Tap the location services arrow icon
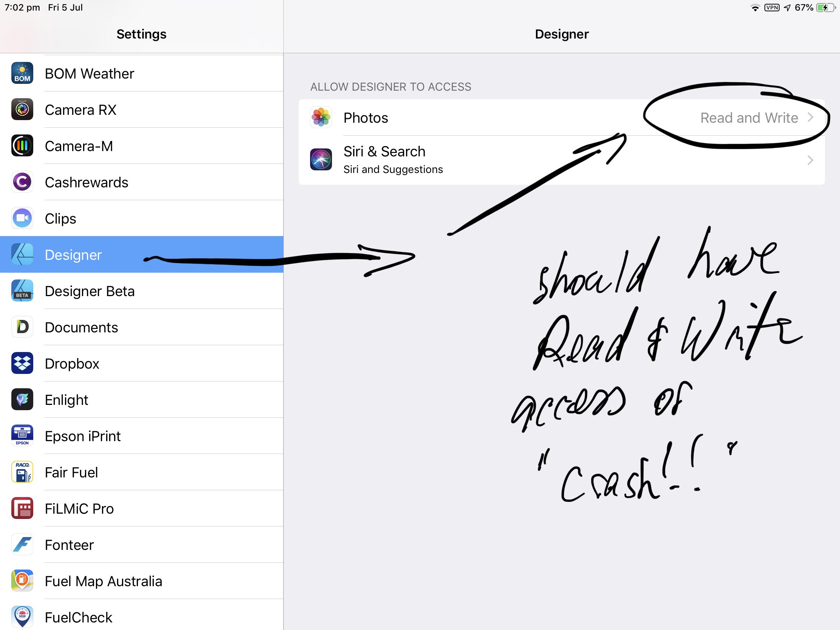 [x=787, y=8]
